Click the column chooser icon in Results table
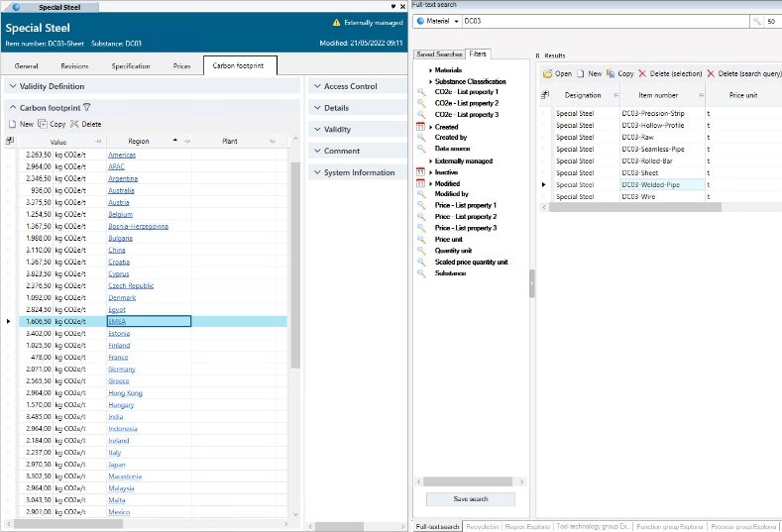Screen dimensions: 782x532 click(x=545, y=95)
